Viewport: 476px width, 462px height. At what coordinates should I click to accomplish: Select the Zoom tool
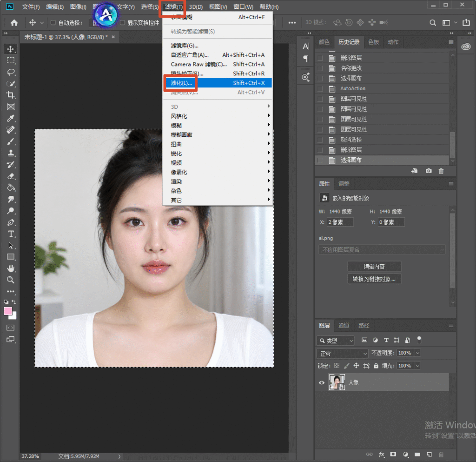point(11,280)
